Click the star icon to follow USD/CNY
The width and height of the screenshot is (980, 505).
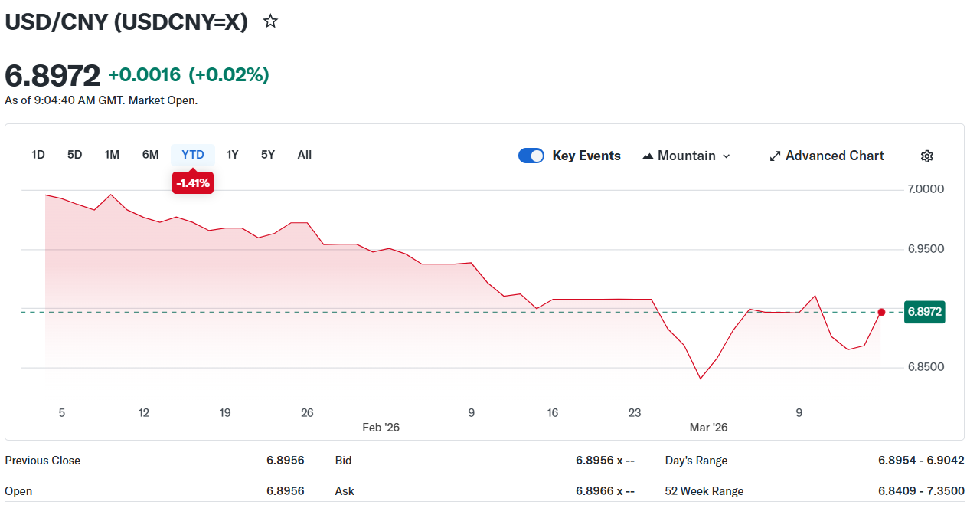[x=270, y=21]
